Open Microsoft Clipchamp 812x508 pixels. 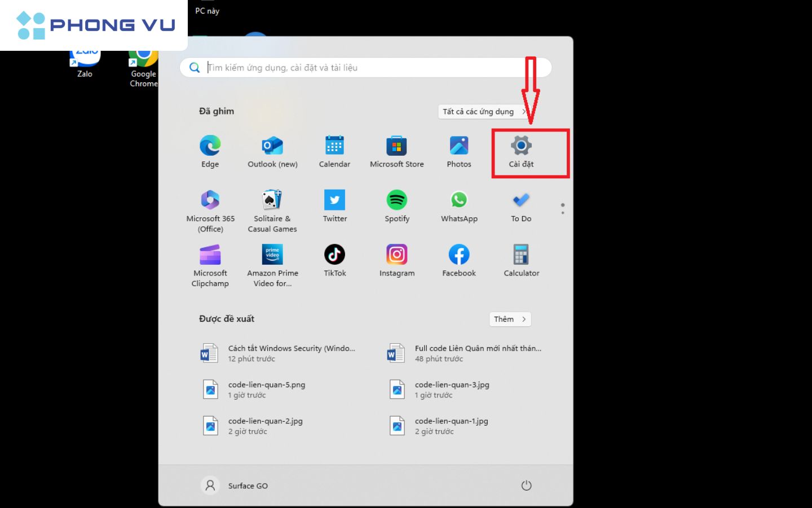pyautogui.click(x=210, y=265)
